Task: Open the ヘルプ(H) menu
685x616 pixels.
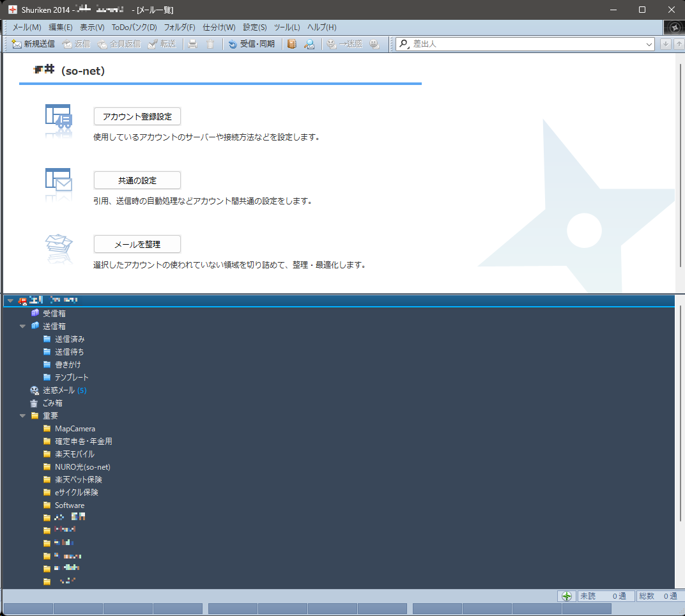Action: [321, 27]
